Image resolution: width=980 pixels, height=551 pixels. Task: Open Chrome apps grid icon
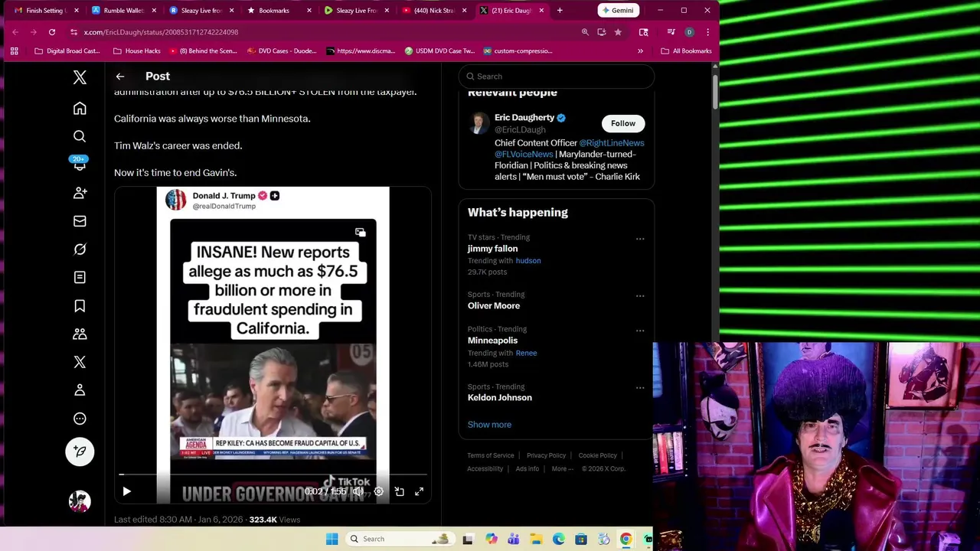14,51
